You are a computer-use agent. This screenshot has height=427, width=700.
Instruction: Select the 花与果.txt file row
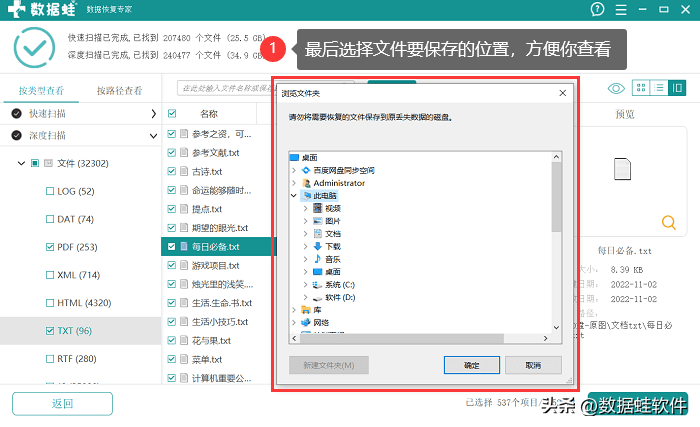tap(219, 340)
